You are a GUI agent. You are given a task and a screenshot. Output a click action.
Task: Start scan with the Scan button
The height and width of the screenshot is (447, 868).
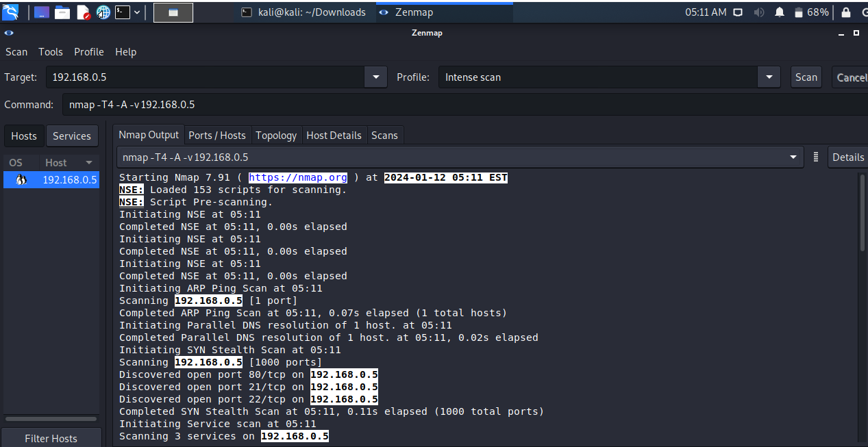tap(806, 77)
